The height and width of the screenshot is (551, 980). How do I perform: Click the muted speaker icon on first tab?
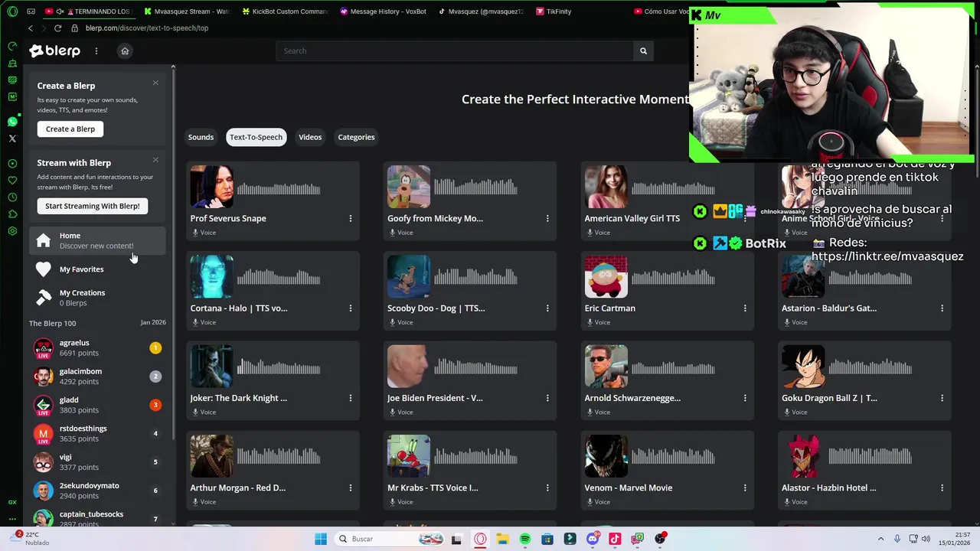59,11
